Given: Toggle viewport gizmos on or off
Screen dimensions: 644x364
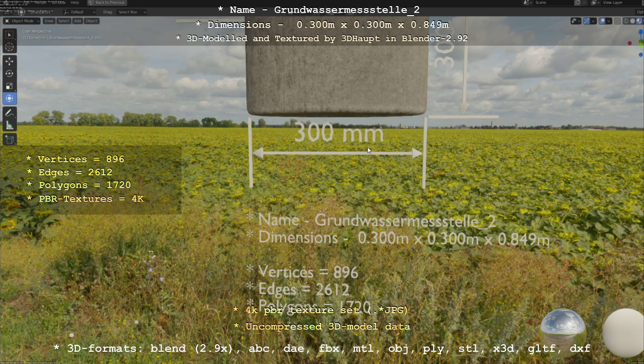Looking at the screenshot, I should coord(587,21).
